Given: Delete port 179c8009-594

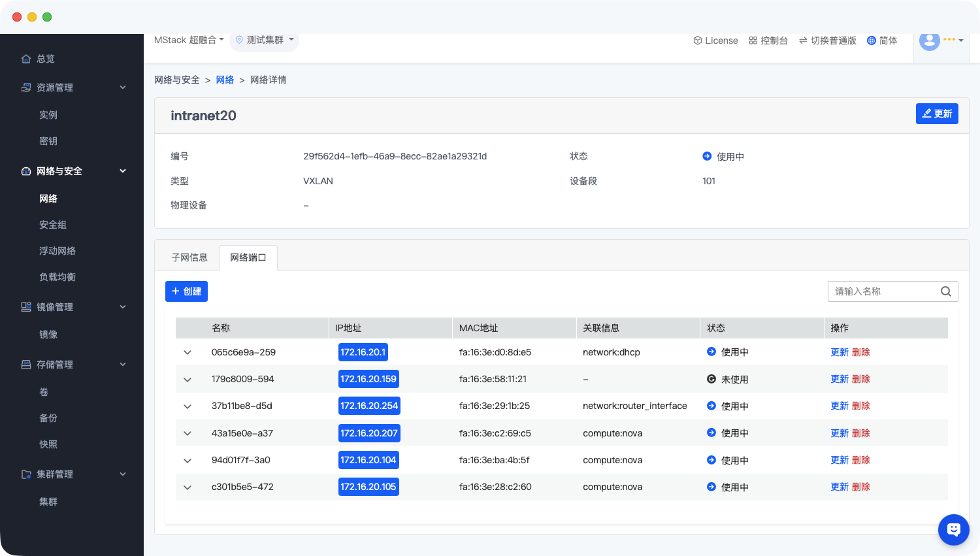Looking at the screenshot, I should [x=861, y=379].
